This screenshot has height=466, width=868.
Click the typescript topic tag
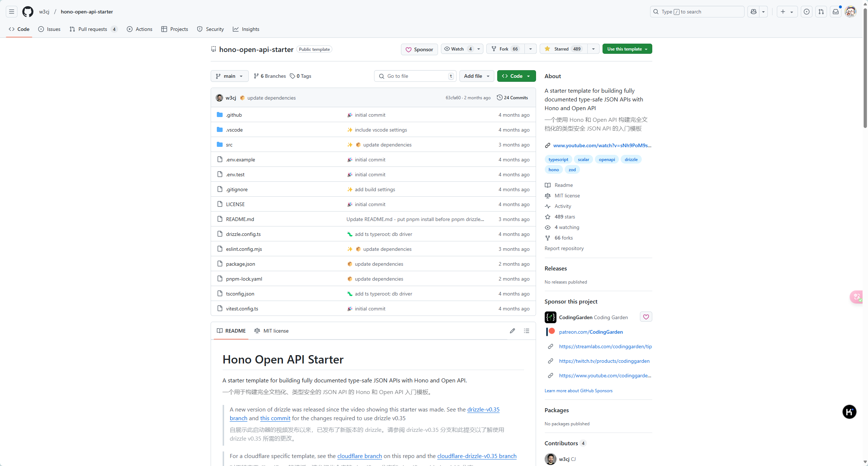558,160
